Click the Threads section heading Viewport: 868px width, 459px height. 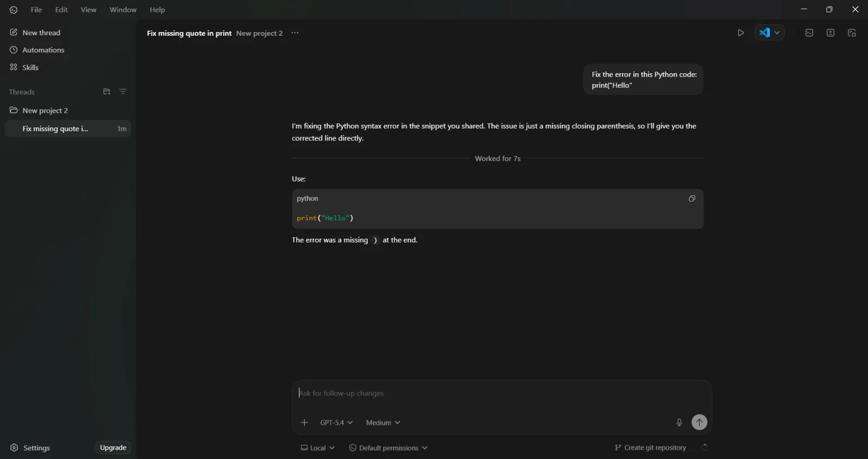click(x=22, y=92)
